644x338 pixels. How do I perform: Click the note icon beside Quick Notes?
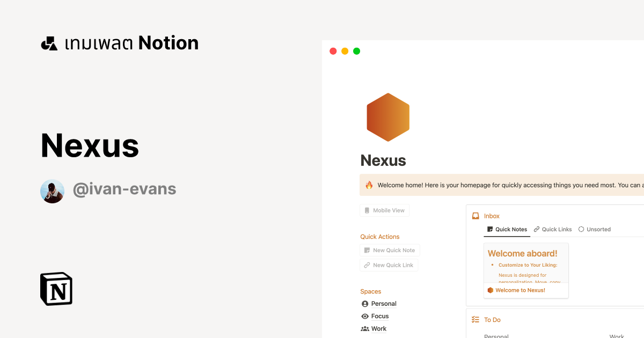(x=490, y=229)
